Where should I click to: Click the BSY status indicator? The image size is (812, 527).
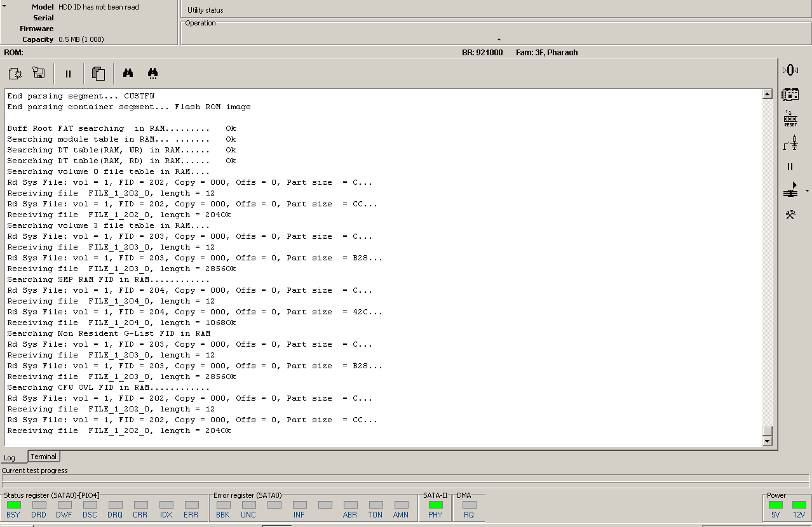pos(13,505)
